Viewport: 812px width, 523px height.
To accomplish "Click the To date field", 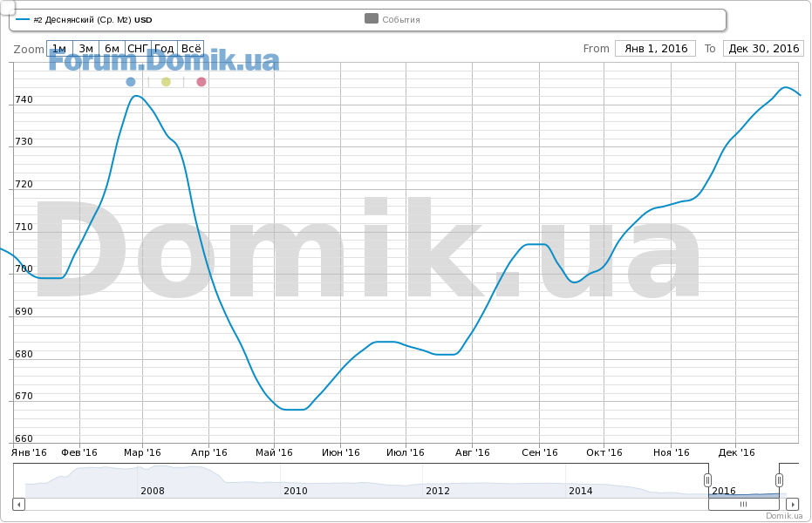I will click(x=763, y=49).
